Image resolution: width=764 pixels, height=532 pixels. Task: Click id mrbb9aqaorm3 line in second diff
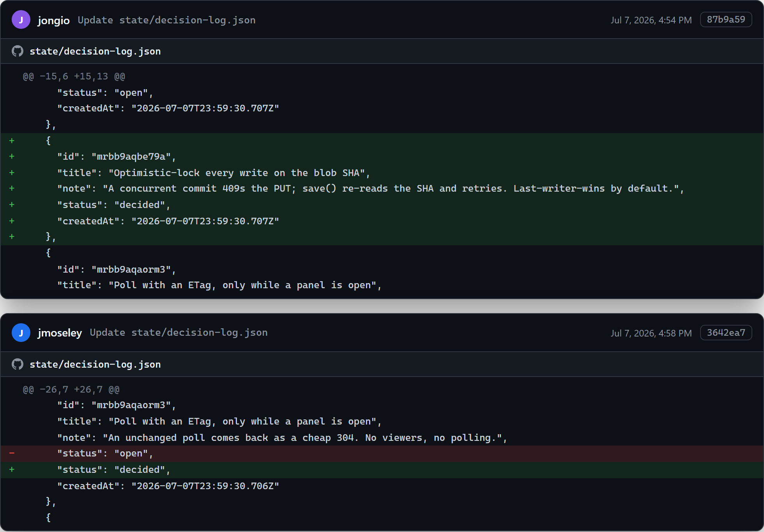tap(382, 405)
